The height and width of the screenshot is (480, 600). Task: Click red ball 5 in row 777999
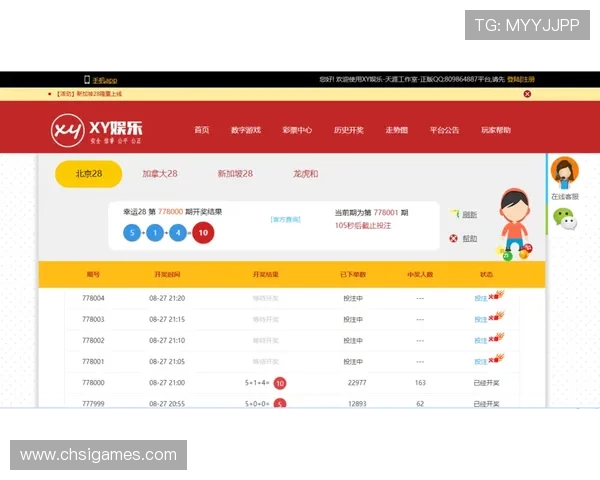pyautogui.click(x=280, y=403)
